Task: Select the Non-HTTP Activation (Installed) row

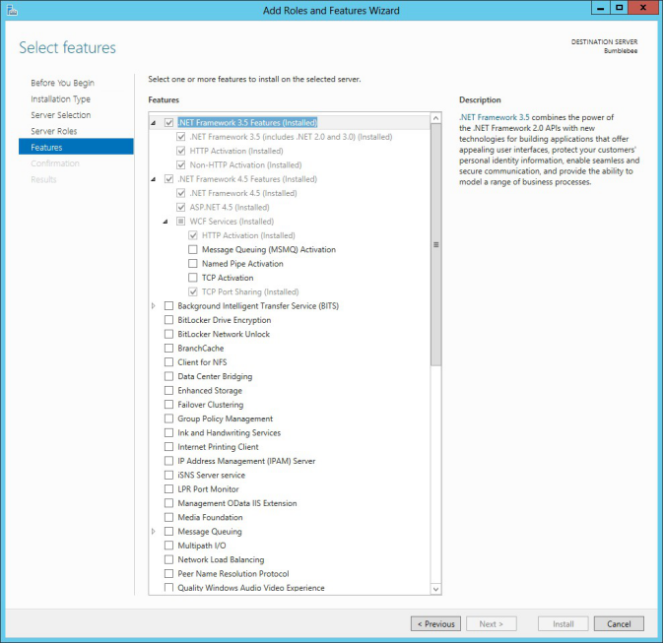Action: pyautogui.click(x=245, y=164)
